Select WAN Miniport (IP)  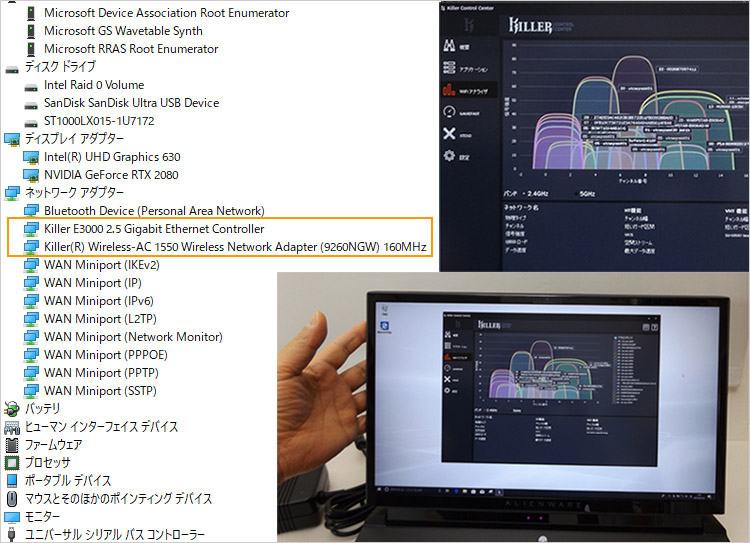tap(93, 283)
